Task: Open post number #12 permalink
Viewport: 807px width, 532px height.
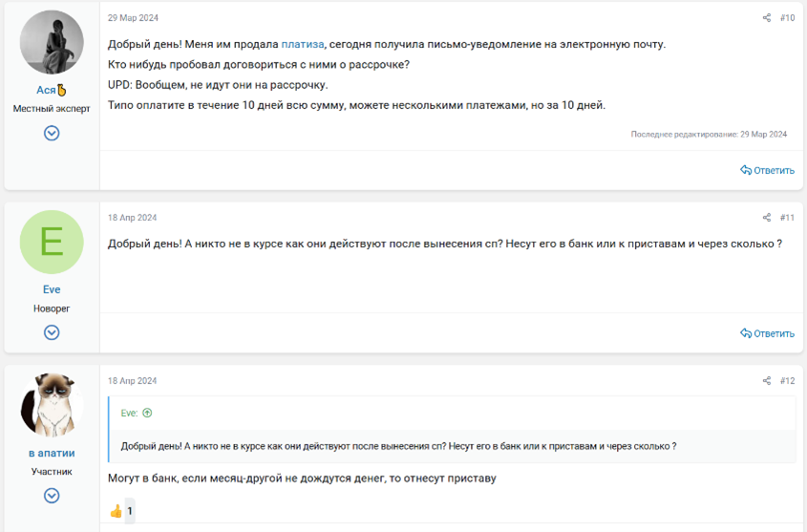Action: pyautogui.click(x=787, y=381)
